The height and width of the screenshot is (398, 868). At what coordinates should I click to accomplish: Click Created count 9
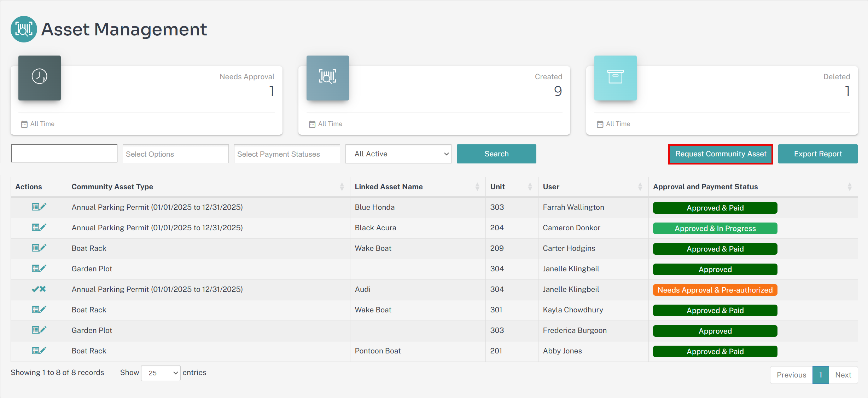tap(558, 91)
